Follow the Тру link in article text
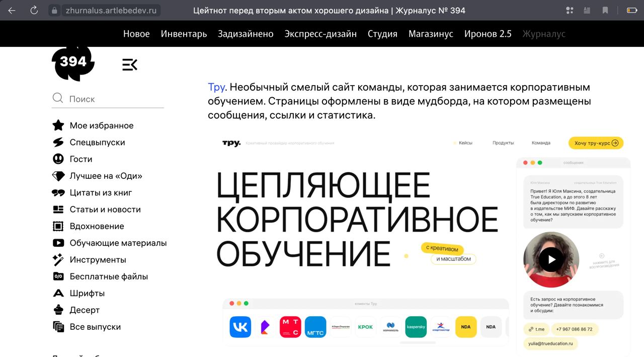 pos(217,87)
